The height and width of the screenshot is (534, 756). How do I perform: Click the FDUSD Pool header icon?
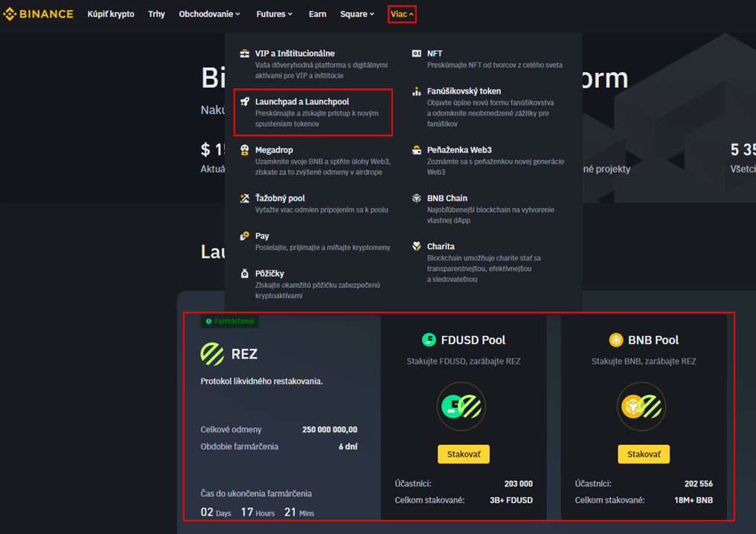[x=429, y=340]
